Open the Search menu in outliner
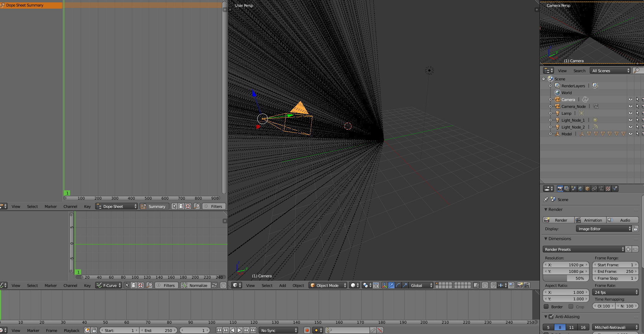This screenshot has width=644, height=334. [x=579, y=71]
